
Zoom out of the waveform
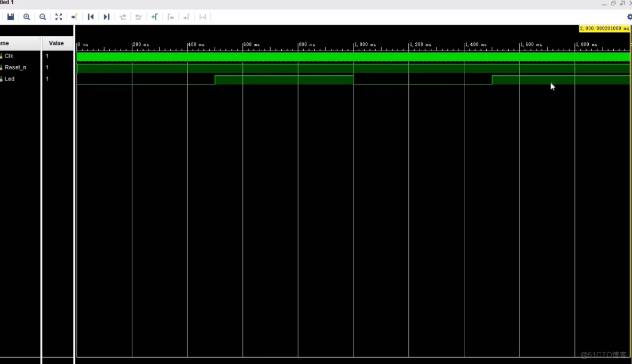[x=43, y=17]
